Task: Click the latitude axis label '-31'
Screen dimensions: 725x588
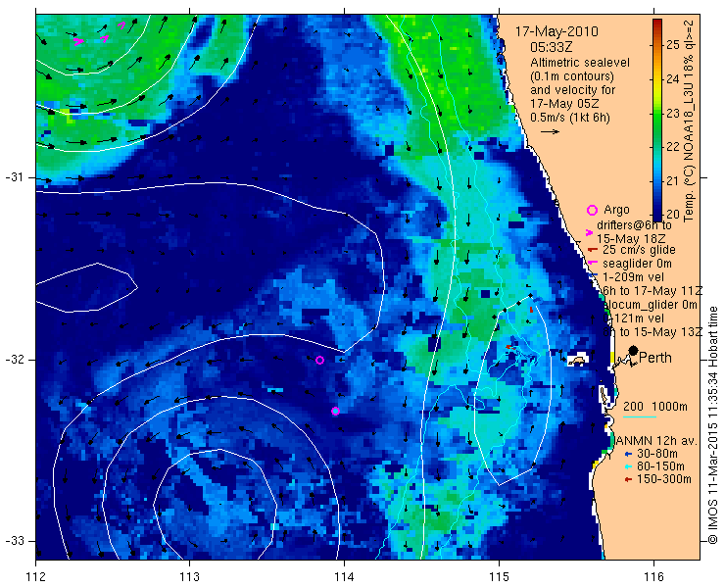Action: (14, 177)
